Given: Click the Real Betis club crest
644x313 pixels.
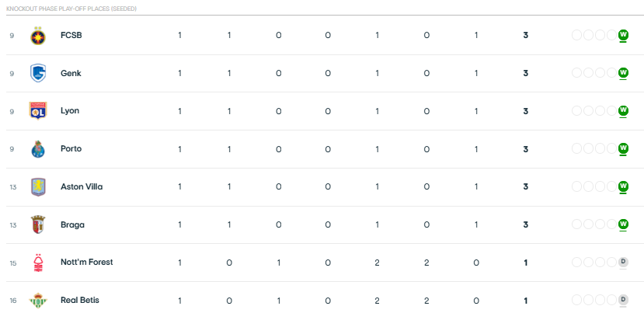Looking at the screenshot, I should click(x=38, y=301).
